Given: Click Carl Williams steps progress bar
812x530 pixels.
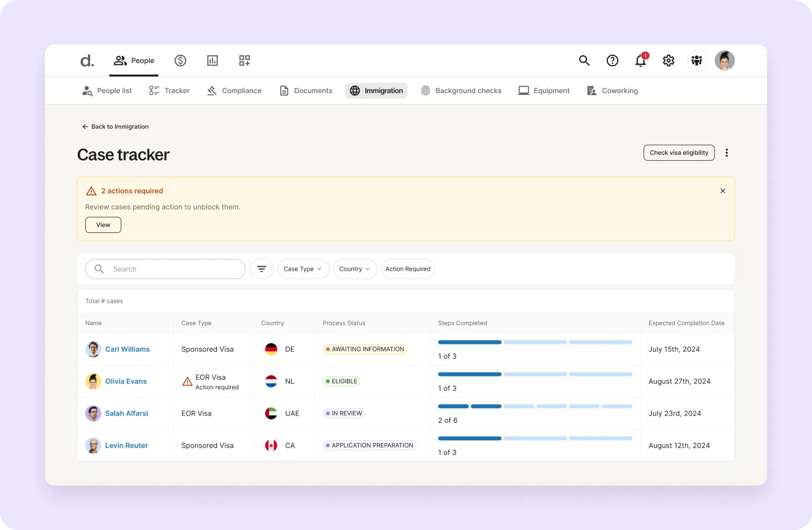Looking at the screenshot, I should pyautogui.click(x=535, y=342).
